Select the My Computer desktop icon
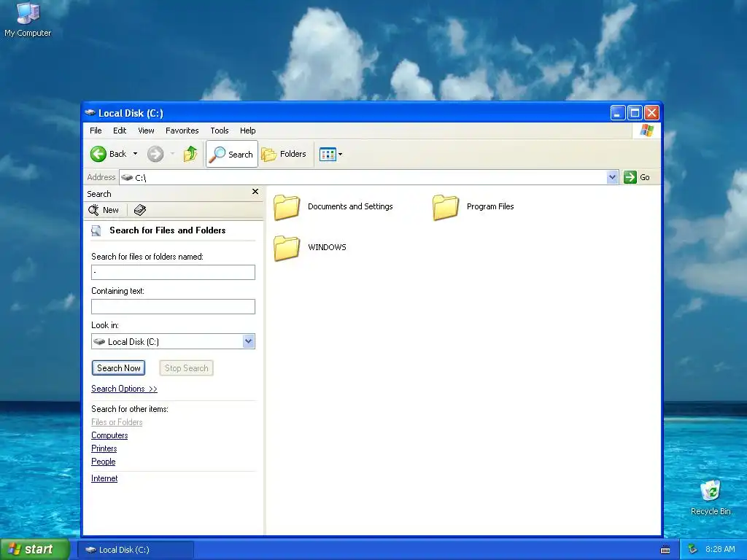This screenshot has height=560, width=747. (x=28, y=20)
